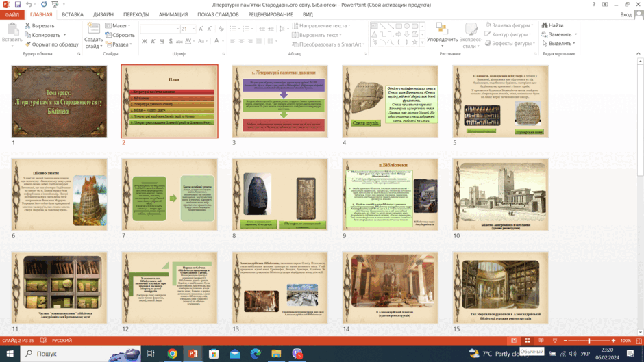Click Создать слайд new slide button
Image resolution: width=644 pixels, height=362 pixels.
[x=93, y=36]
